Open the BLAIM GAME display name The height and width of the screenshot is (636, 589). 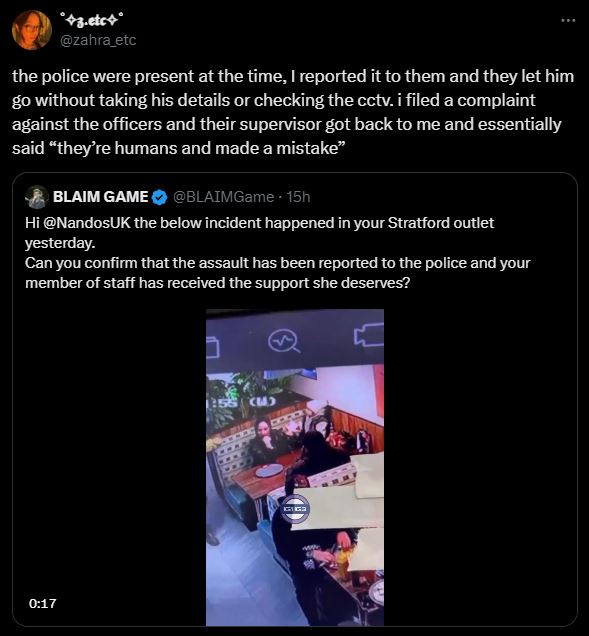click(100, 197)
